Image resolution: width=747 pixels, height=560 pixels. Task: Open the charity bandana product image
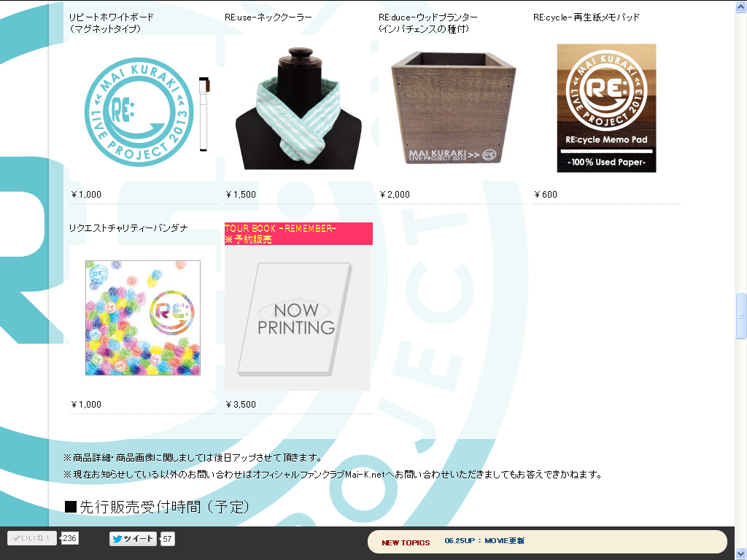tap(143, 318)
